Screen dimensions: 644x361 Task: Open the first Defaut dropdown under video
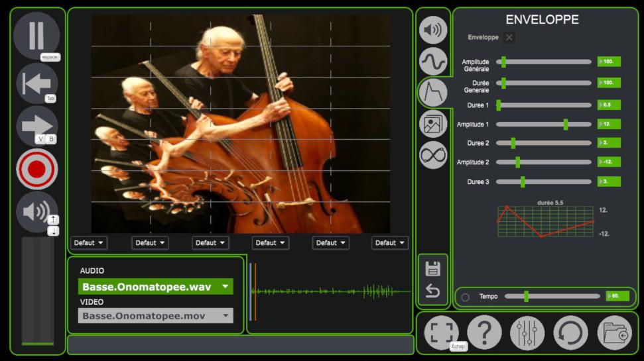coord(89,243)
